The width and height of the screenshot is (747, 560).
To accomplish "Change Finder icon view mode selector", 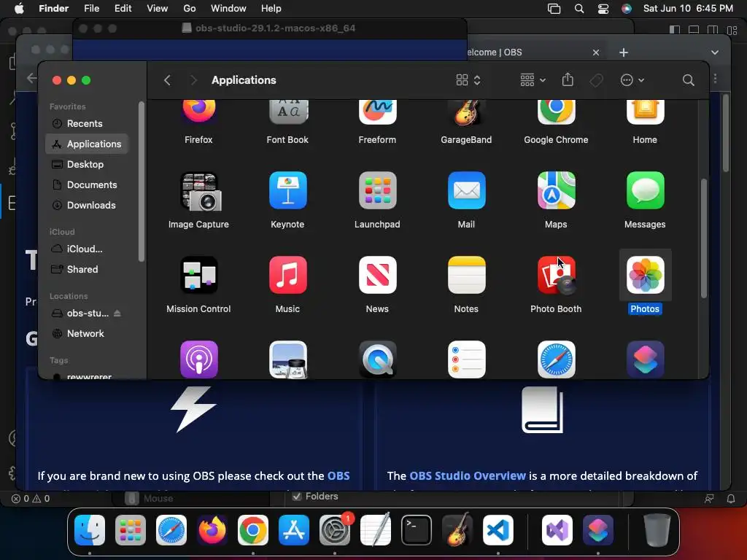I will 468,80.
